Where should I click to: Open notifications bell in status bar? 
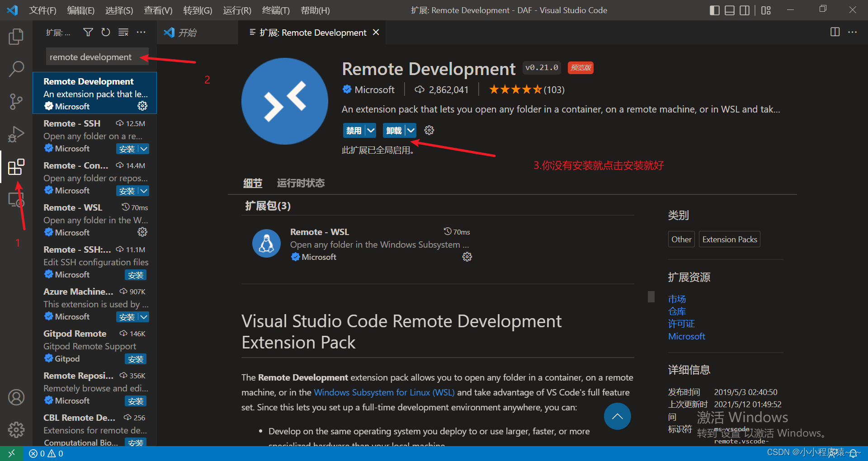(x=853, y=453)
